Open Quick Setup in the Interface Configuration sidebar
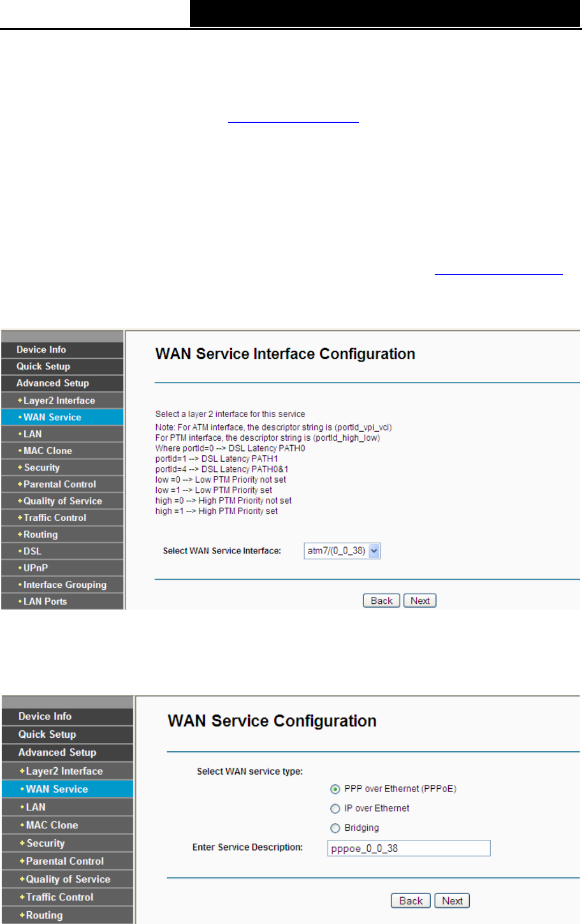582x924 pixels. click(62, 367)
